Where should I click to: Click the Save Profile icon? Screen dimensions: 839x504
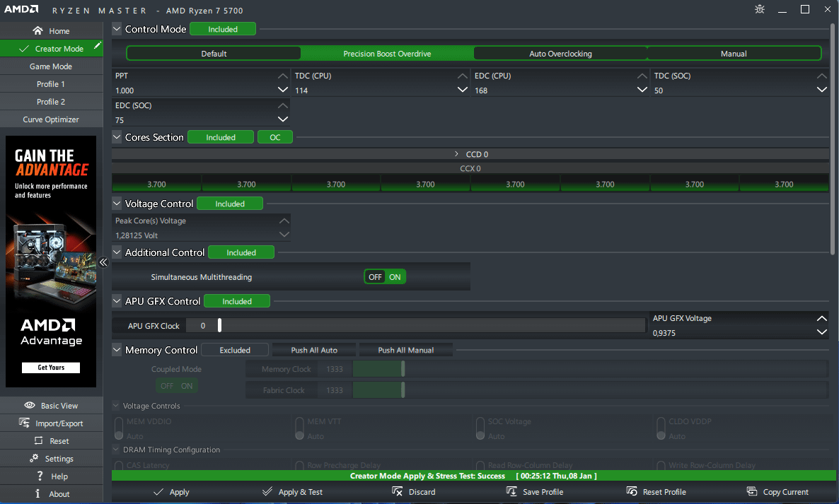pyautogui.click(x=511, y=492)
